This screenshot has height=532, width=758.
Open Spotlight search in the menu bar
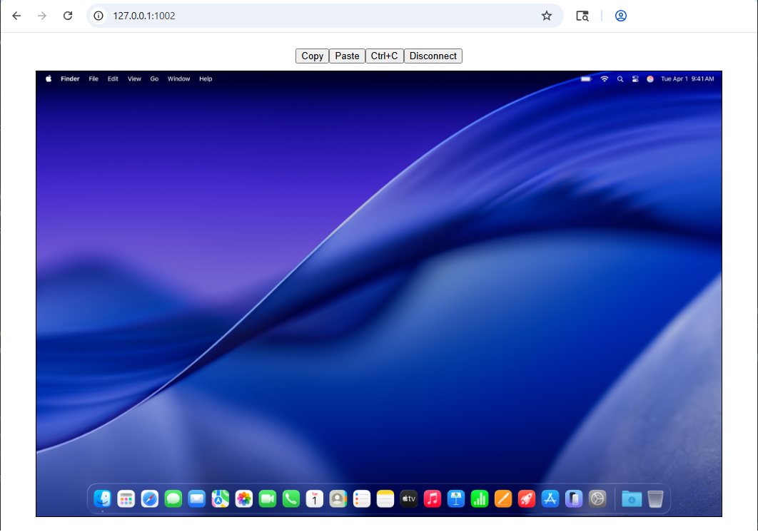[620, 79]
